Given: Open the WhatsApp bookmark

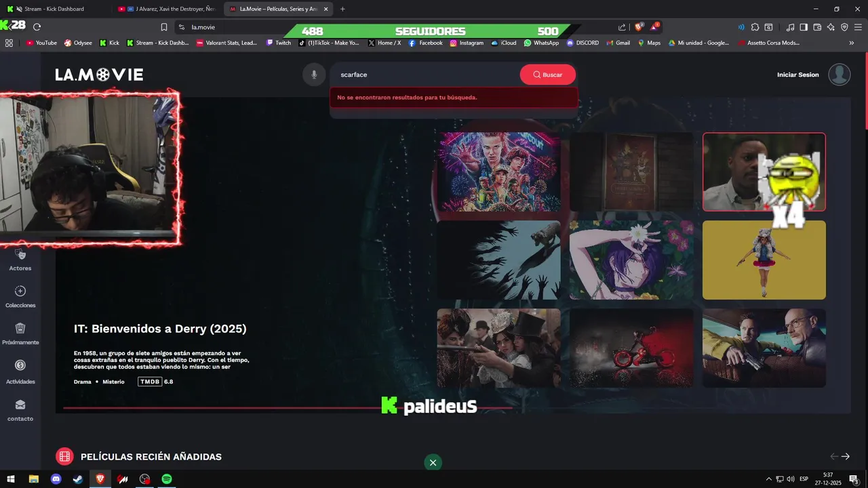Looking at the screenshot, I should point(541,43).
